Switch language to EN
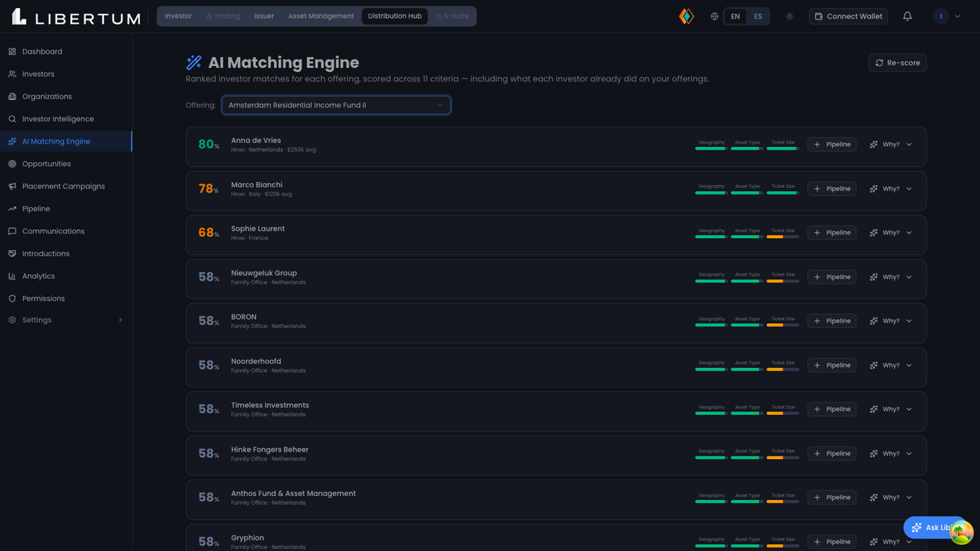980x551 pixels. pyautogui.click(x=735, y=16)
